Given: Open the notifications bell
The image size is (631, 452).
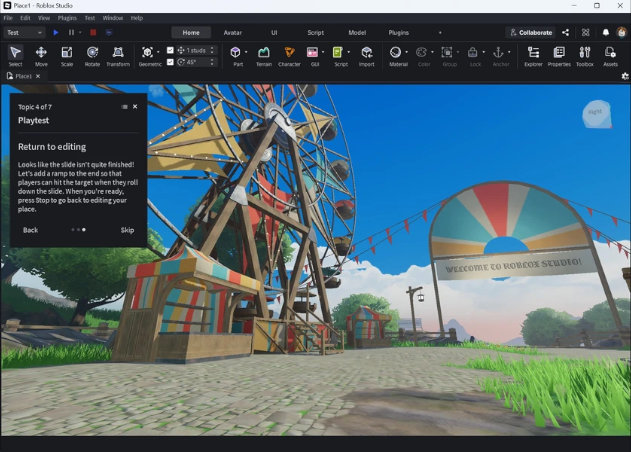Looking at the screenshot, I should click(x=606, y=33).
